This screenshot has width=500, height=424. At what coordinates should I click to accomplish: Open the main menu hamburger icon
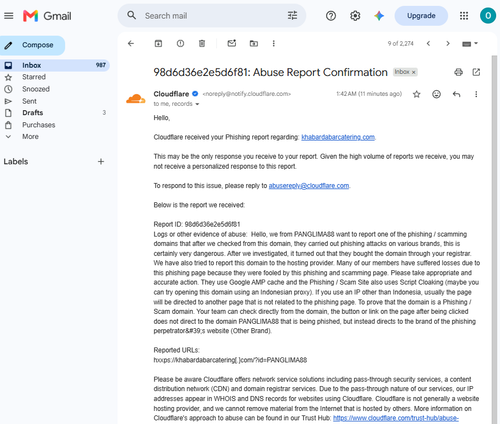click(x=9, y=16)
